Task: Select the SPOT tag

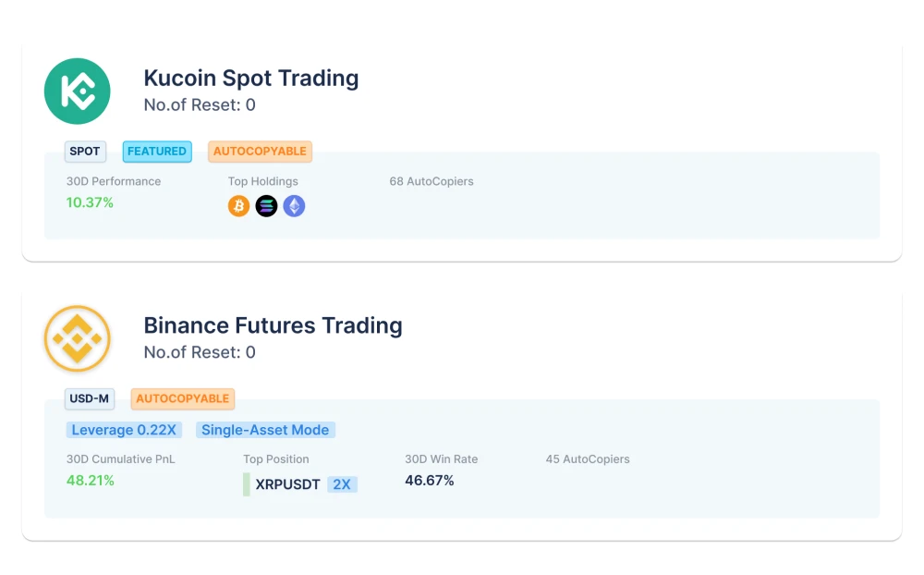Action: coord(85,152)
